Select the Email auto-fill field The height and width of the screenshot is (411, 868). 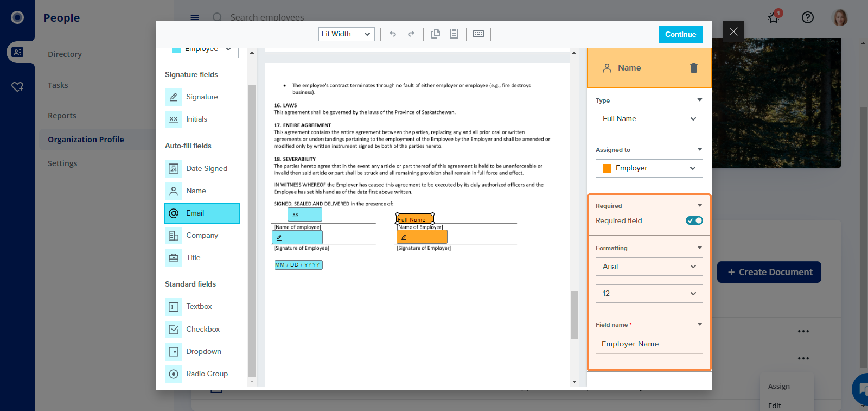[202, 213]
